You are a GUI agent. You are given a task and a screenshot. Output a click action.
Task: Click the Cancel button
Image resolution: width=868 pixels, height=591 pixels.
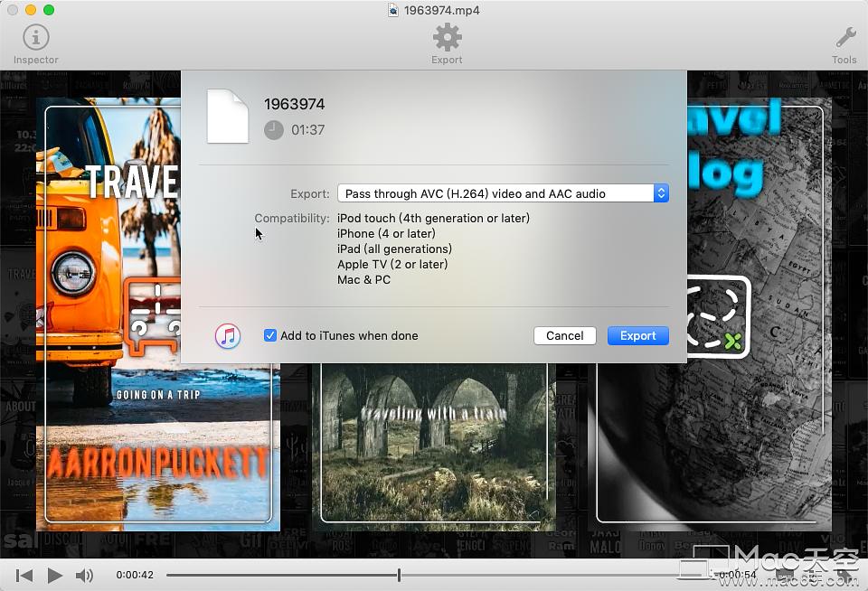click(564, 336)
